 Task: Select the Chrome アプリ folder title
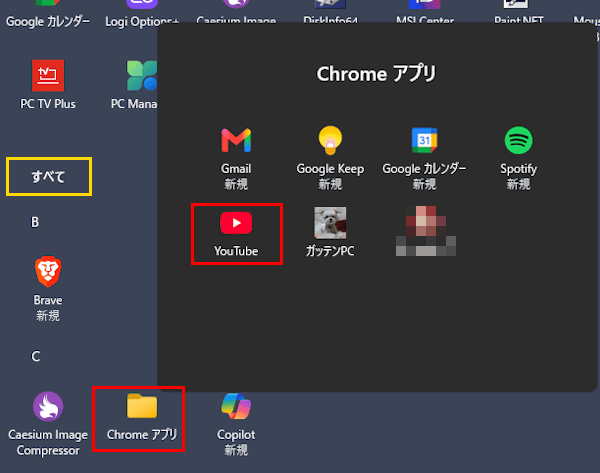click(376, 73)
